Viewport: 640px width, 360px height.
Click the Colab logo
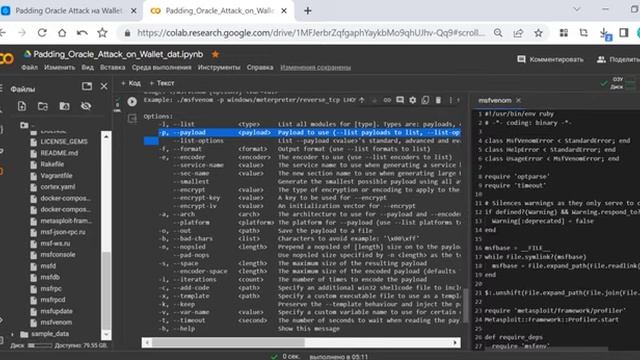[x=7, y=58]
